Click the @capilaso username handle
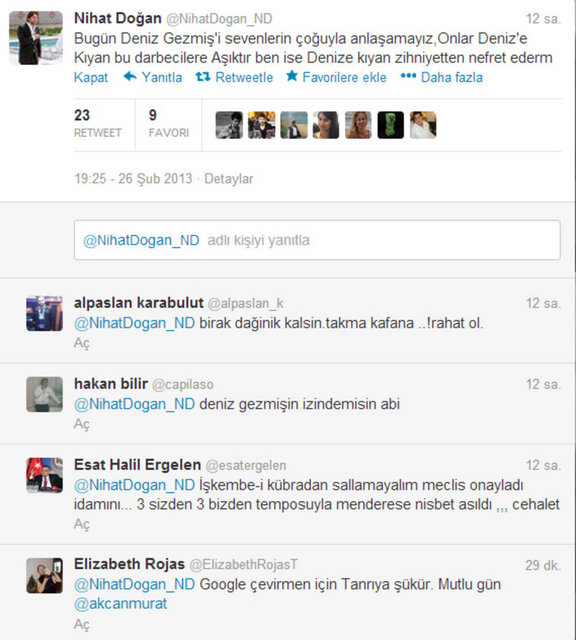 182,384
